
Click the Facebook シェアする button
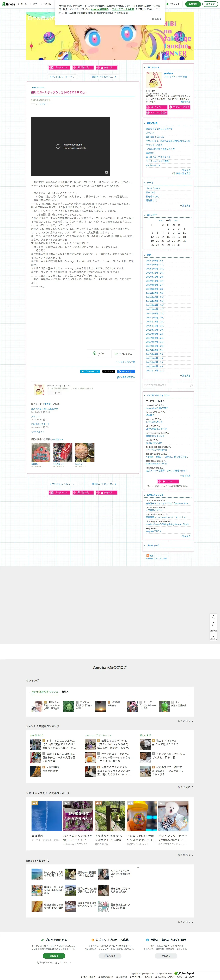click(126, 371)
